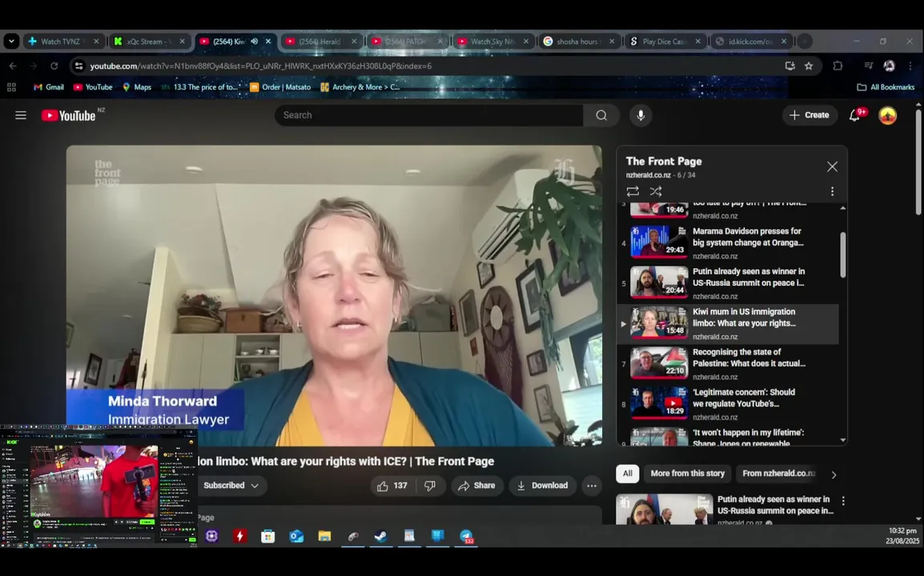The height and width of the screenshot is (576, 924).
Task: Toggle shuffle playlist icon
Action: click(656, 191)
